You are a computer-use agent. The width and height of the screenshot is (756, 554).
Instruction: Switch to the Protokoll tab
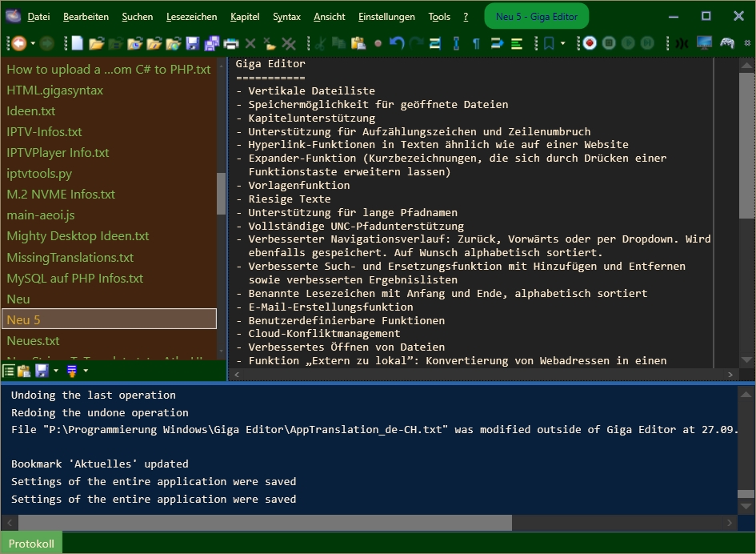pyautogui.click(x=31, y=544)
